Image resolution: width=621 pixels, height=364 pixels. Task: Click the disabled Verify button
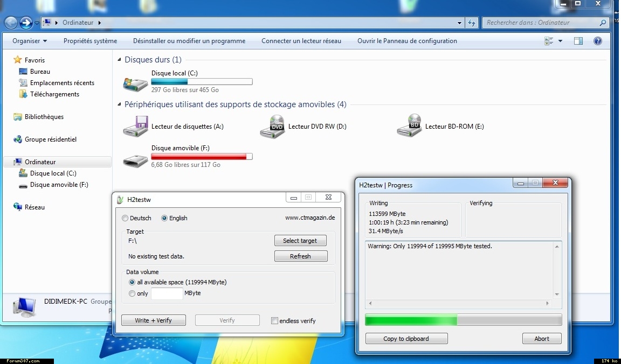pos(227,320)
